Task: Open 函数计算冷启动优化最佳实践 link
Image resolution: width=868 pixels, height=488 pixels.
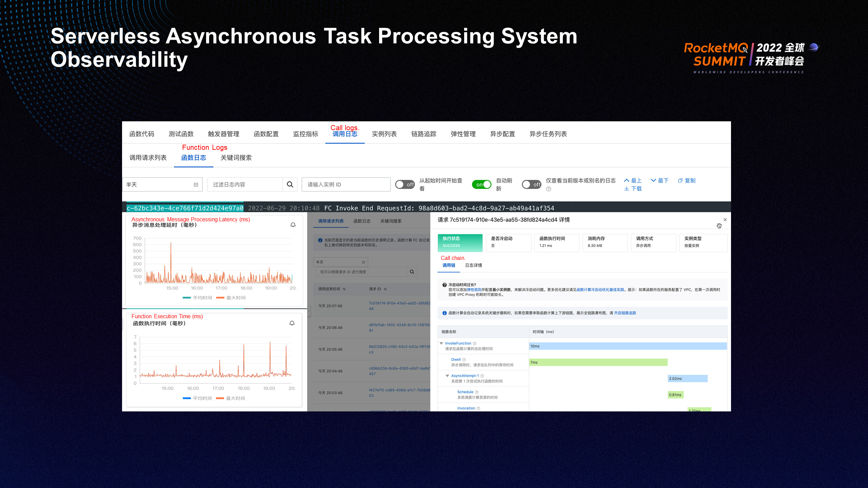Action: (600, 290)
